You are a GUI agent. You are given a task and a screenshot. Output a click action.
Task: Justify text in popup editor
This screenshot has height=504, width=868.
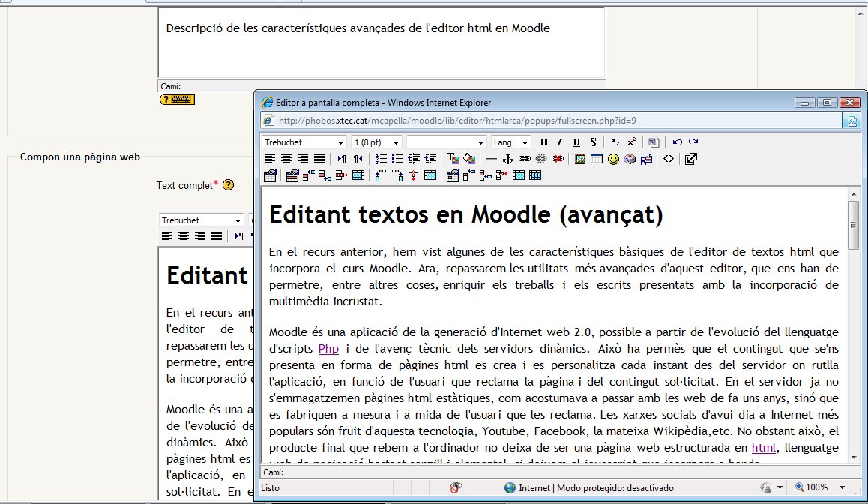point(319,159)
